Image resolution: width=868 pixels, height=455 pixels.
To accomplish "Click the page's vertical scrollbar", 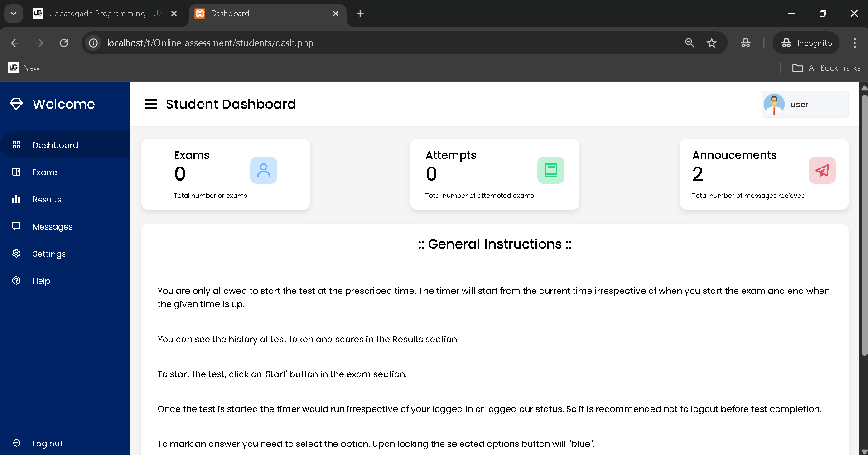I will point(864,226).
